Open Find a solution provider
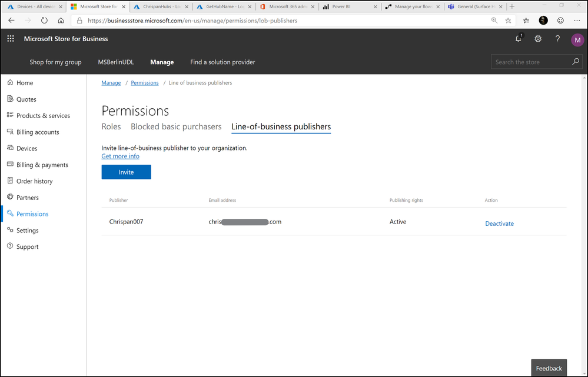The width and height of the screenshot is (588, 377). click(222, 62)
